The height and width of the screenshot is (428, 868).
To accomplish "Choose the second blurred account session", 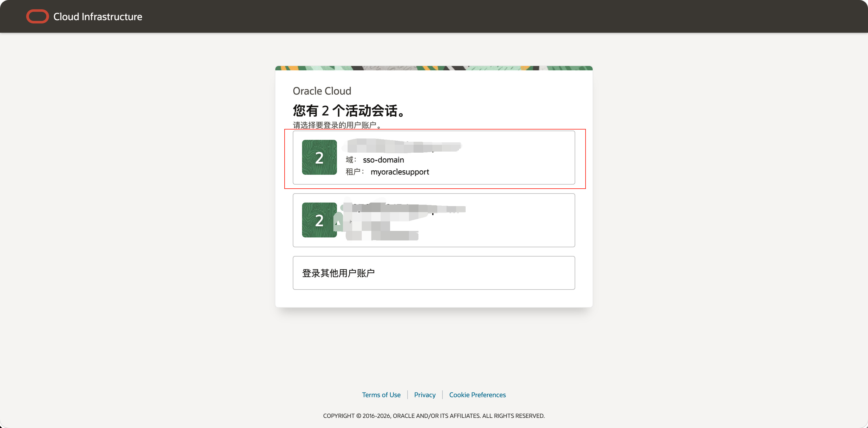I will pos(434,220).
